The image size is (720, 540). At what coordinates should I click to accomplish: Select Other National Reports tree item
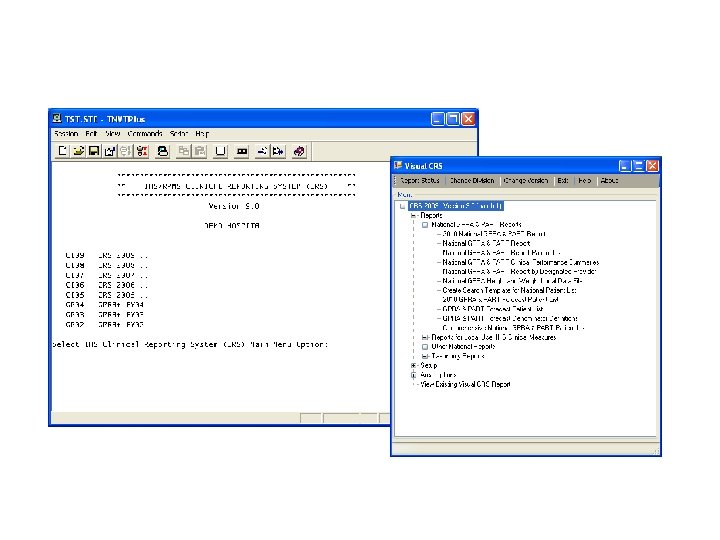[463, 347]
